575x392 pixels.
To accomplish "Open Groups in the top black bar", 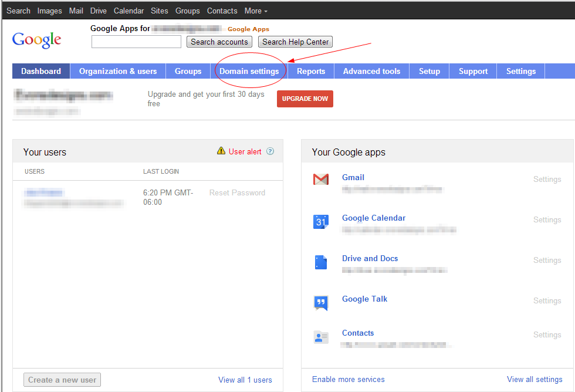I will [187, 11].
